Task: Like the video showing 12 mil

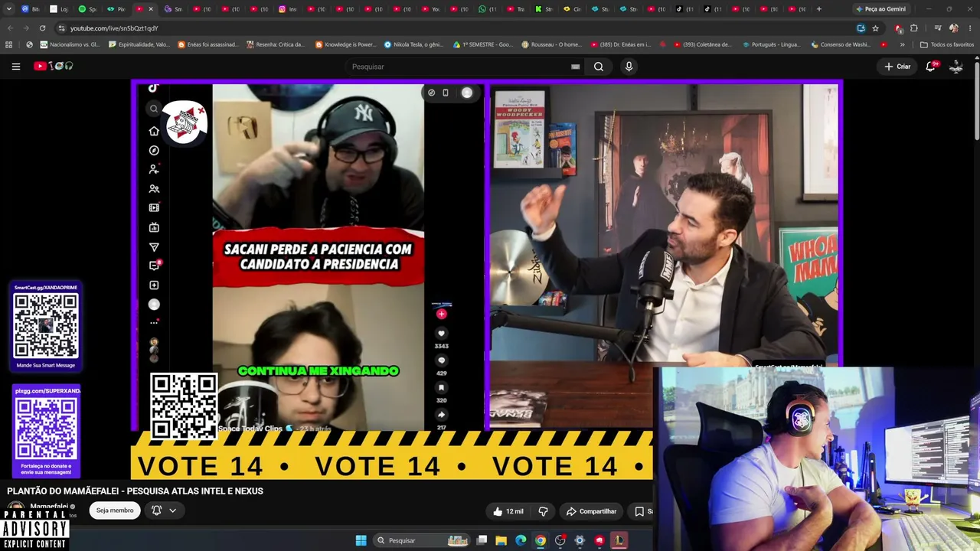Action: tap(508, 511)
